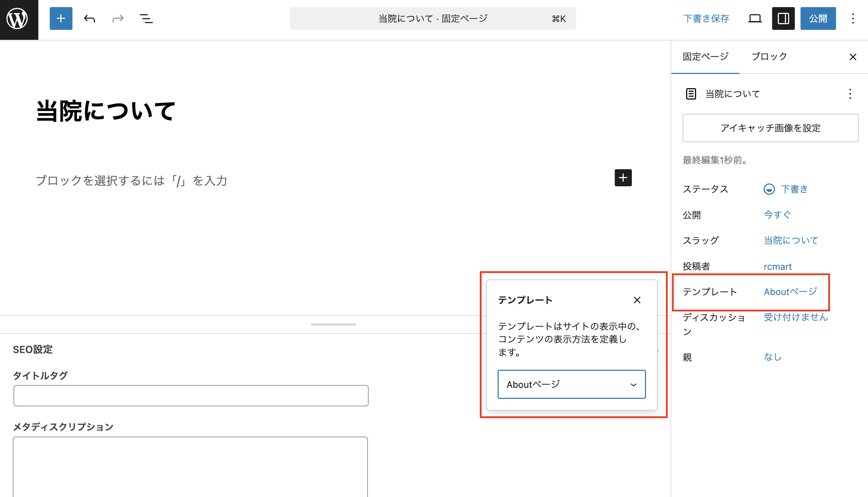This screenshot has width=868, height=497.
Task: Open the document overview list icon
Action: 146,18
